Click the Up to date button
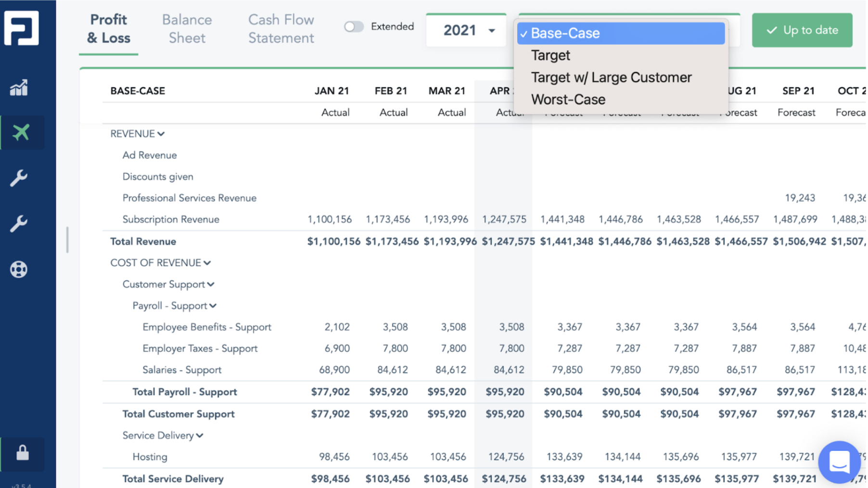The height and width of the screenshot is (488, 868). (x=802, y=30)
